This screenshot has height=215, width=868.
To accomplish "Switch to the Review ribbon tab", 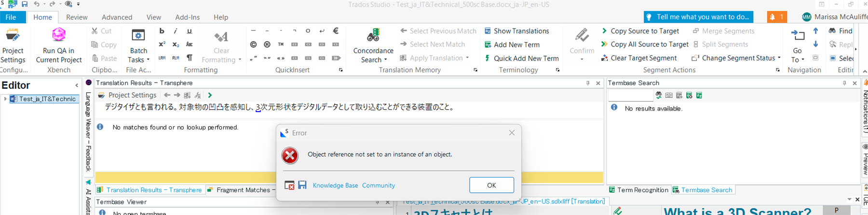I will 77,17.
